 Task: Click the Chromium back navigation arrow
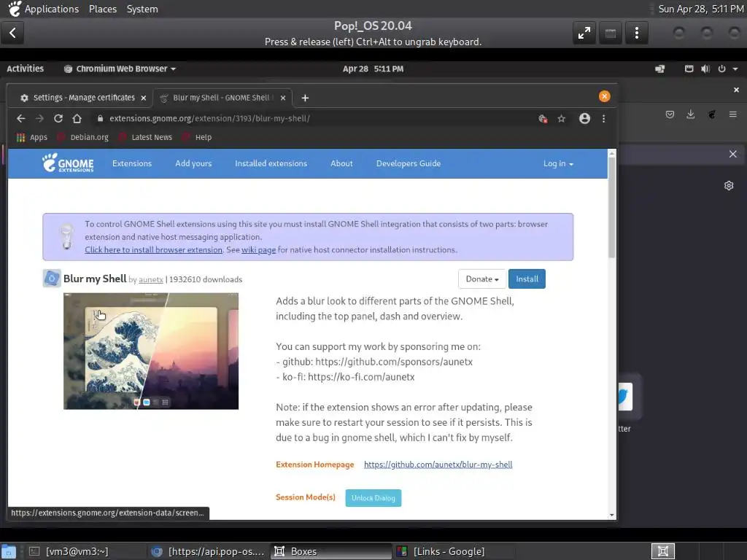pos(20,119)
